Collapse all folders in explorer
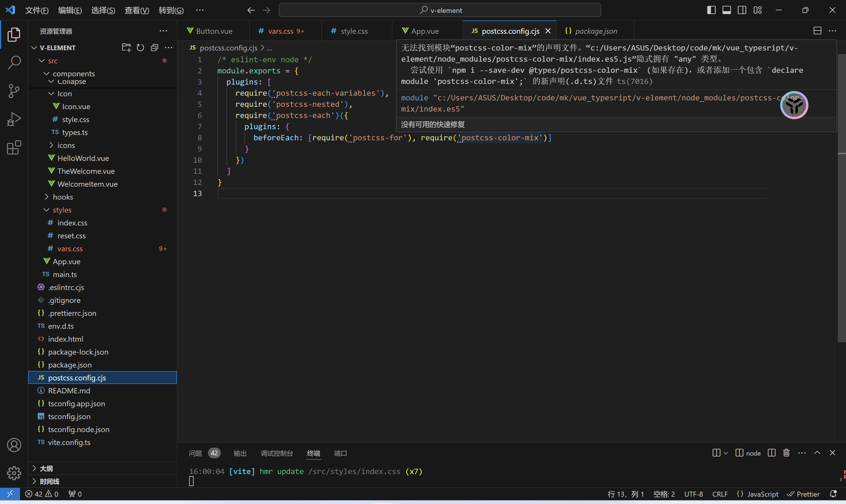The height and width of the screenshot is (504, 846). point(155,48)
